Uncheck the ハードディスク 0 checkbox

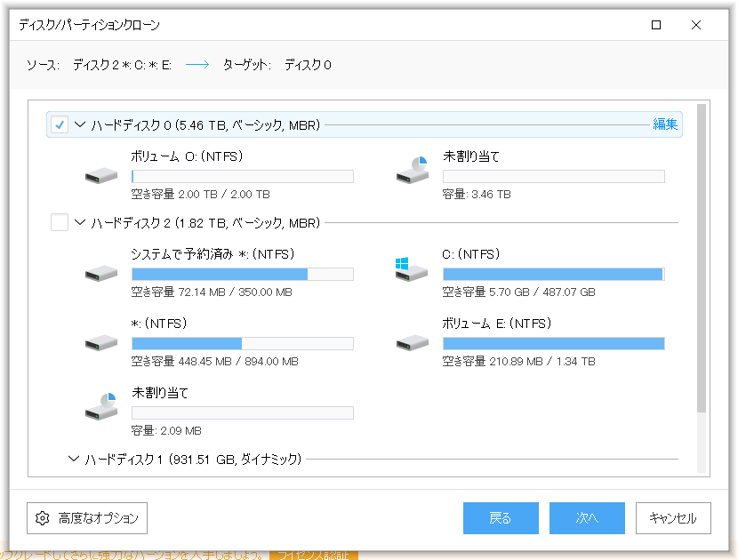pyautogui.click(x=60, y=124)
